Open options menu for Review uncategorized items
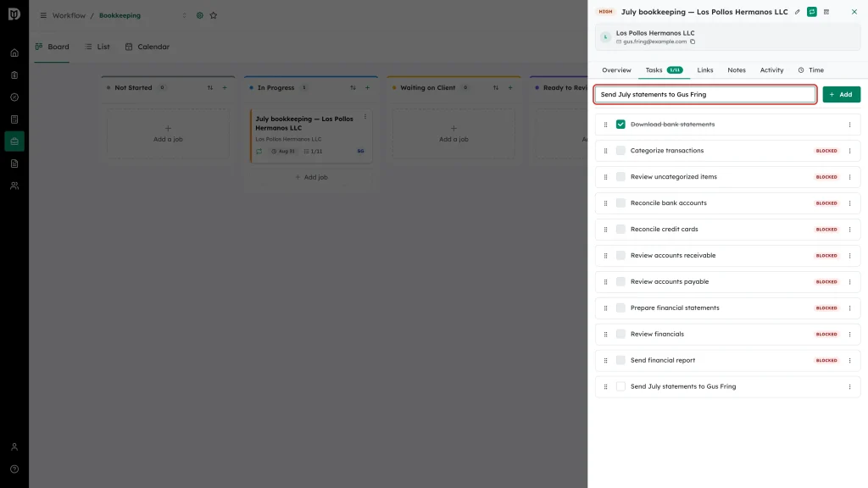868x488 pixels. point(849,177)
